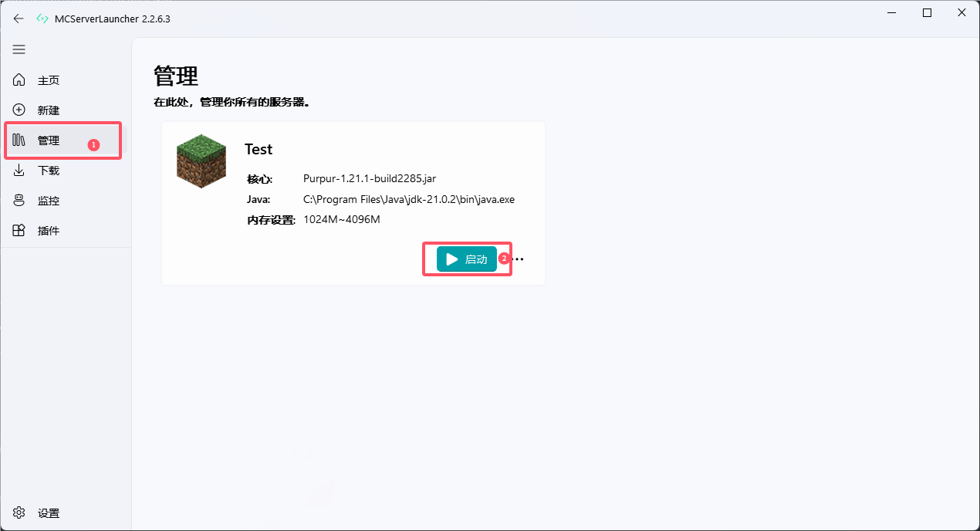This screenshot has width=980, height=531.
Task: Click the Java: label
Action: pos(259,199)
